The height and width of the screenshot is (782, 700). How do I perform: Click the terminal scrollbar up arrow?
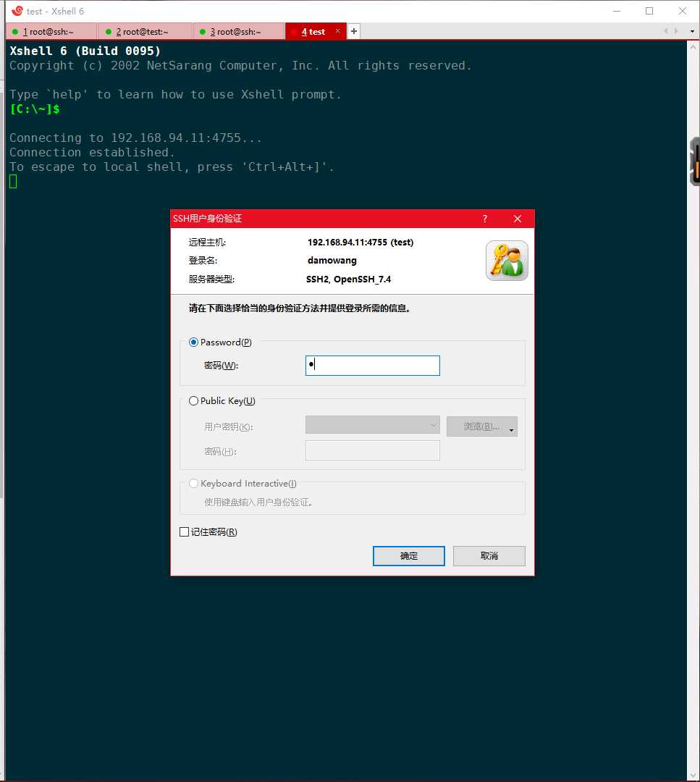point(693,47)
